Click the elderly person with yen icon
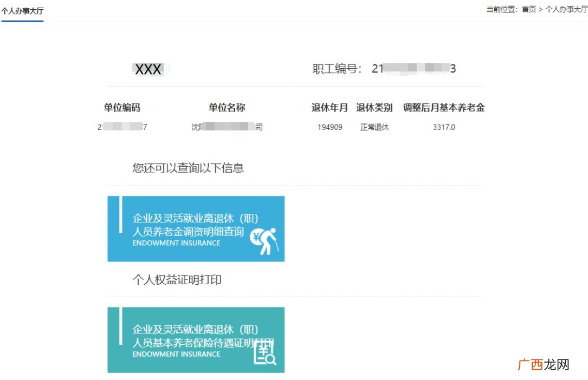The width and height of the screenshot is (588, 380). coord(265,241)
